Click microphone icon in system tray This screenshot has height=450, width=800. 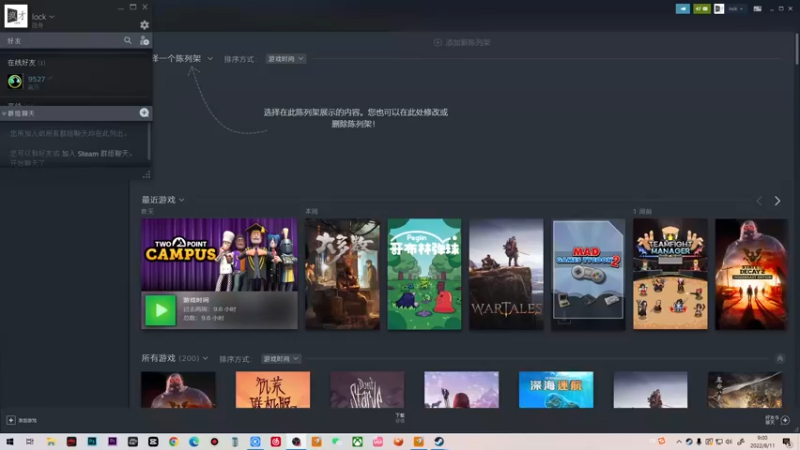coord(699,442)
